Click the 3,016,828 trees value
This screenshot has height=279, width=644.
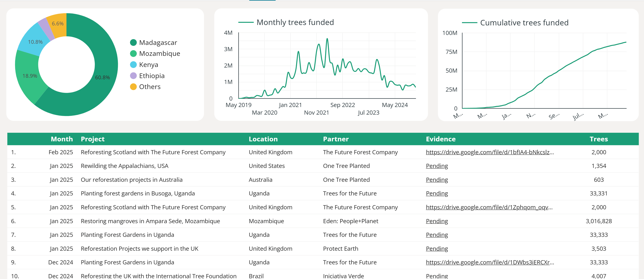pyautogui.click(x=598, y=221)
